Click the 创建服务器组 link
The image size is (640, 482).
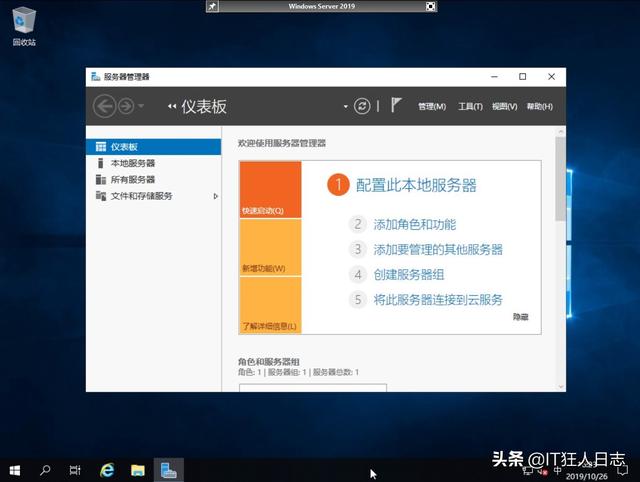click(x=409, y=275)
